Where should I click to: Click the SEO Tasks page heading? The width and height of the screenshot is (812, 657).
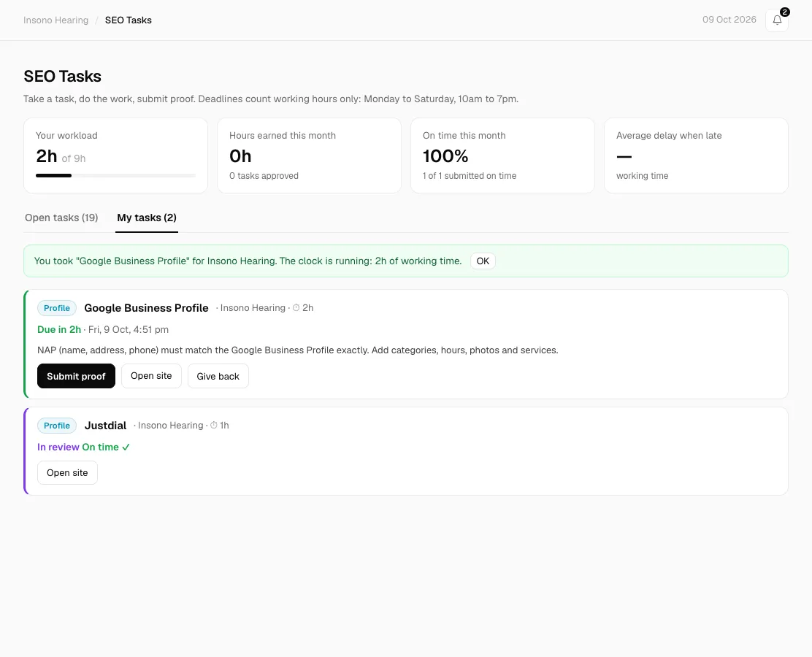tap(62, 76)
